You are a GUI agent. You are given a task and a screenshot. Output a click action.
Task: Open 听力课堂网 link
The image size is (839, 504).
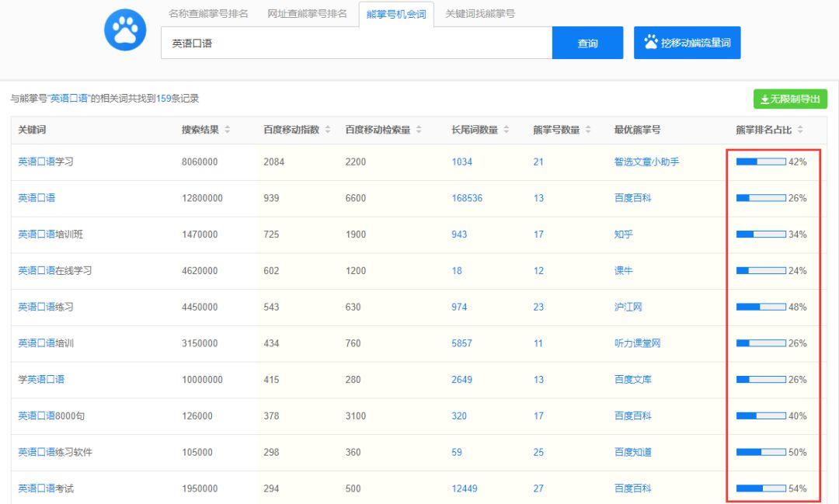pyautogui.click(x=637, y=343)
